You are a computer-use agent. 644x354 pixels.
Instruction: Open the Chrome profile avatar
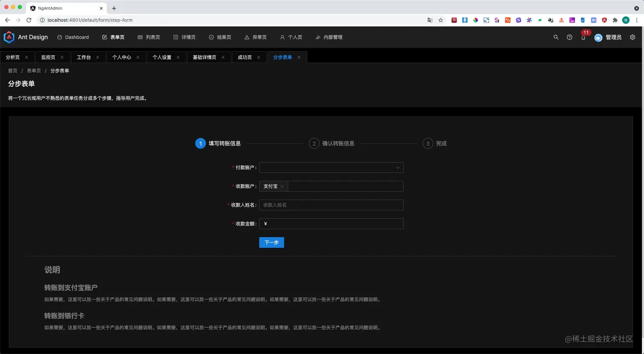point(626,20)
